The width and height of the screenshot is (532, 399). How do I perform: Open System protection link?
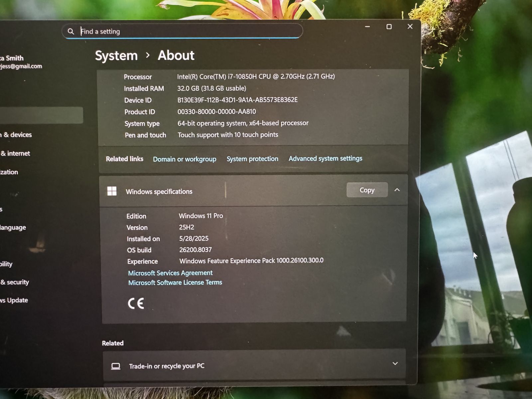(252, 159)
